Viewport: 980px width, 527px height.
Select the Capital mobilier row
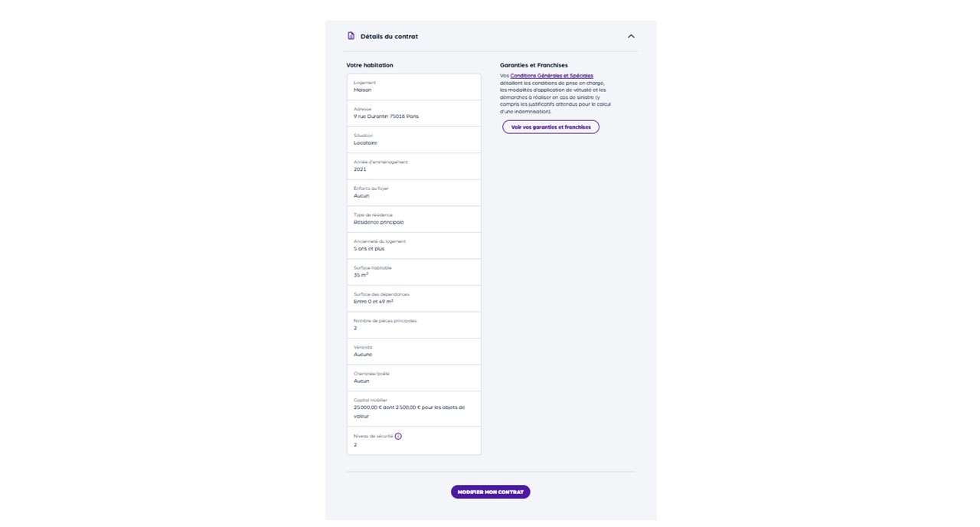413,408
